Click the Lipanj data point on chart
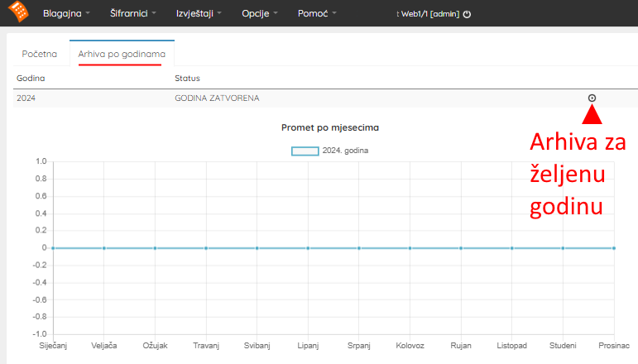The height and width of the screenshot is (364, 638). 308,248
